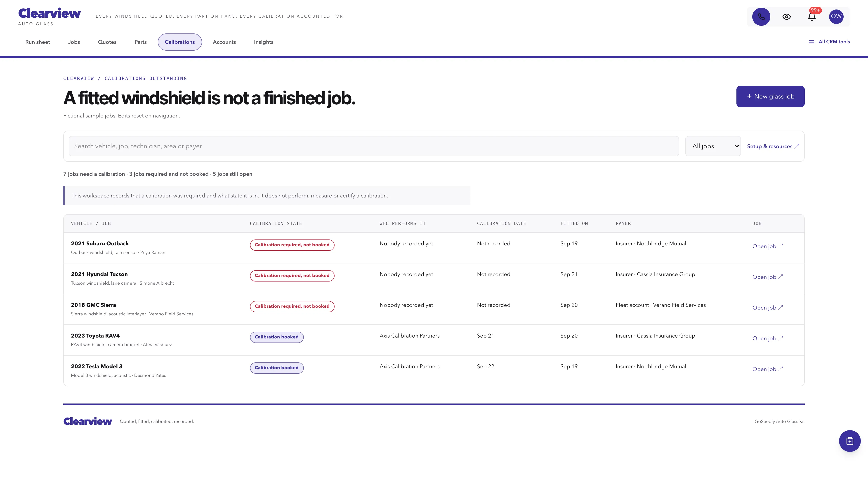Click the Fitted On column header
Image resolution: width=868 pixels, height=488 pixels.
click(574, 223)
